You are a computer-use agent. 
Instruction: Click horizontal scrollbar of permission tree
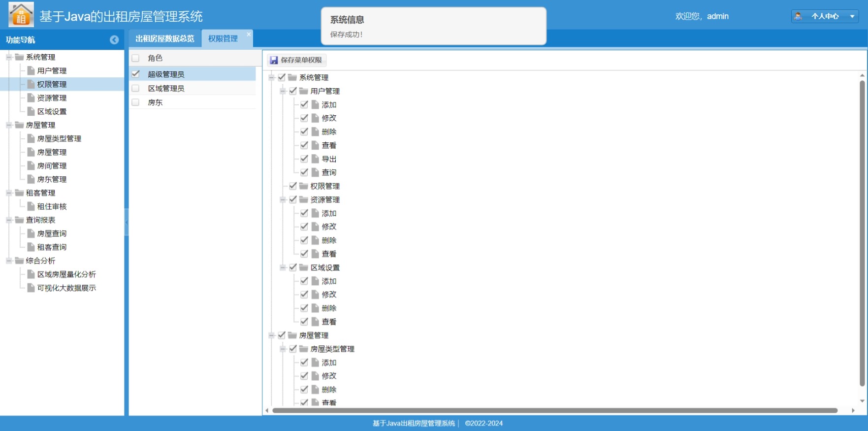[555, 410]
